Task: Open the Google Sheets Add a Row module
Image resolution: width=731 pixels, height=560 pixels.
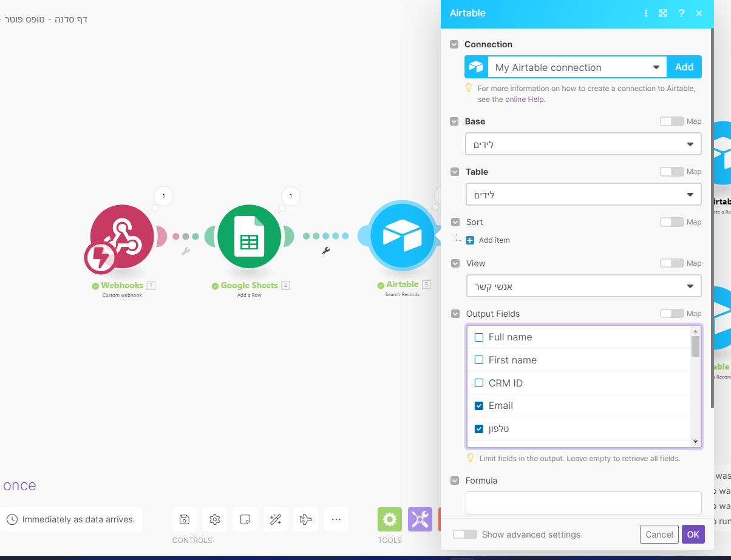Action: [249, 236]
